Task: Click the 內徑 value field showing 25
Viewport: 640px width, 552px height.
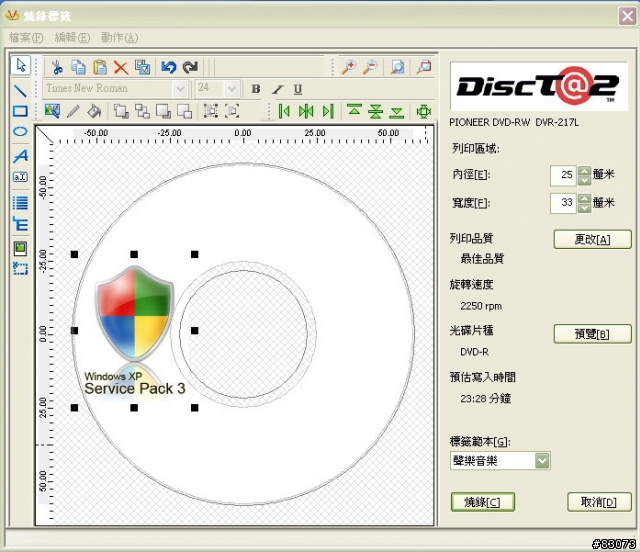Action: pos(563,175)
